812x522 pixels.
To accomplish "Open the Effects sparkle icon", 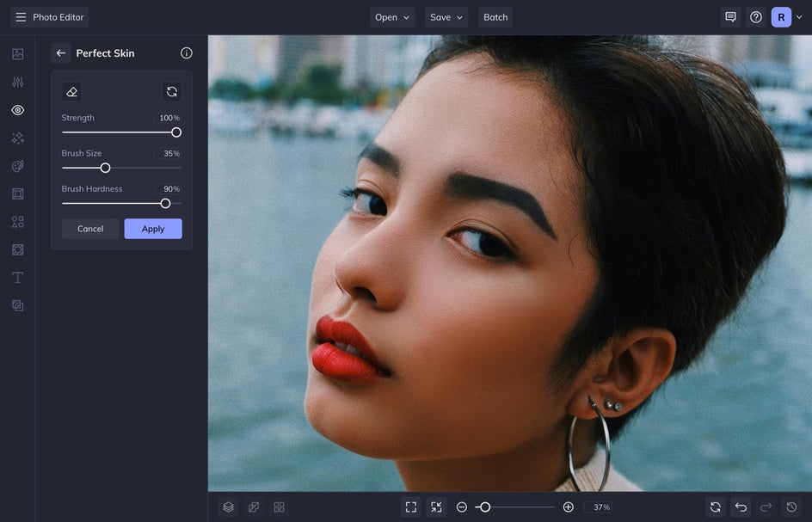I will pyautogui.click(x=17, y=138).
